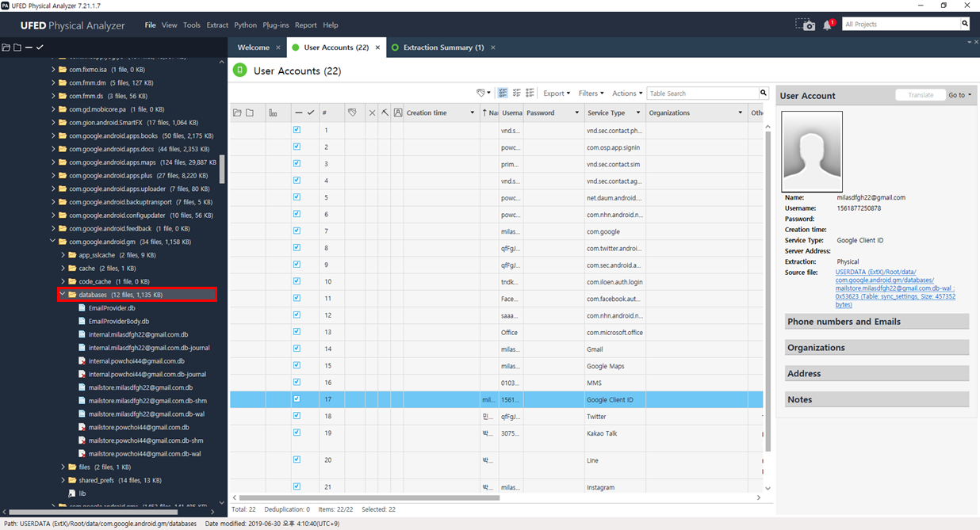Screen dimensions: 980x530
Task: Uncheck the checkbox for row 13
Action: pyautogui.click(x=297, y=332)
